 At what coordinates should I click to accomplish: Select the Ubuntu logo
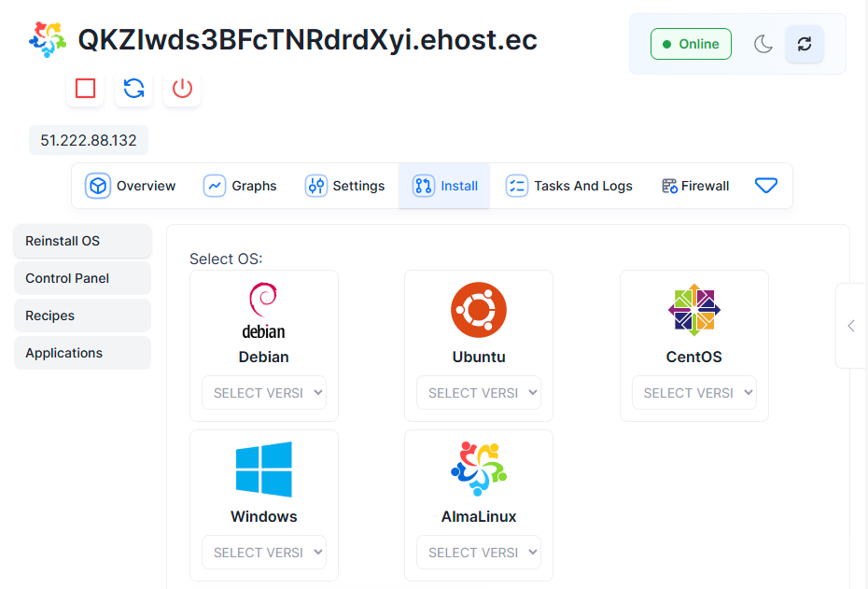click(479, 311)
